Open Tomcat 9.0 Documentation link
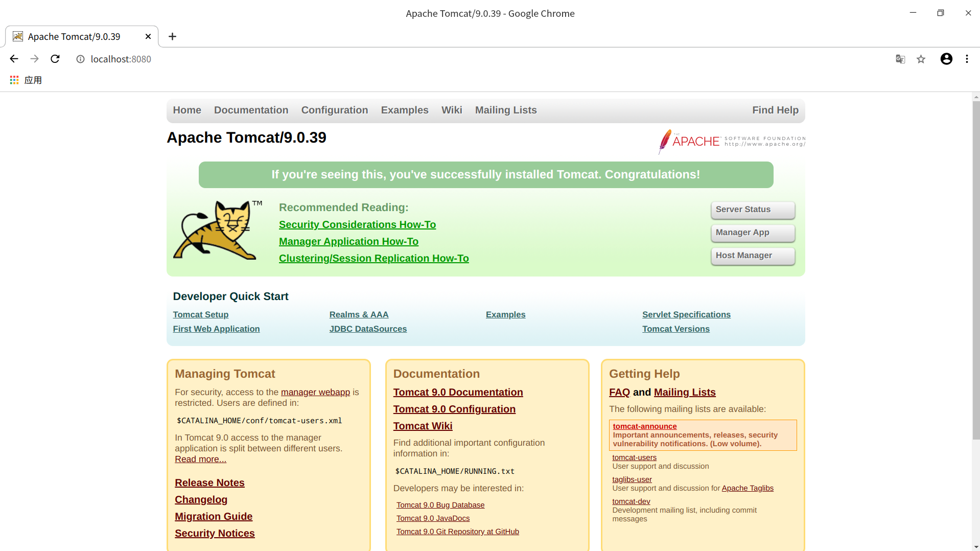This screenshot has width=980, height=551. pyautogui.click(x=458, y=392)
